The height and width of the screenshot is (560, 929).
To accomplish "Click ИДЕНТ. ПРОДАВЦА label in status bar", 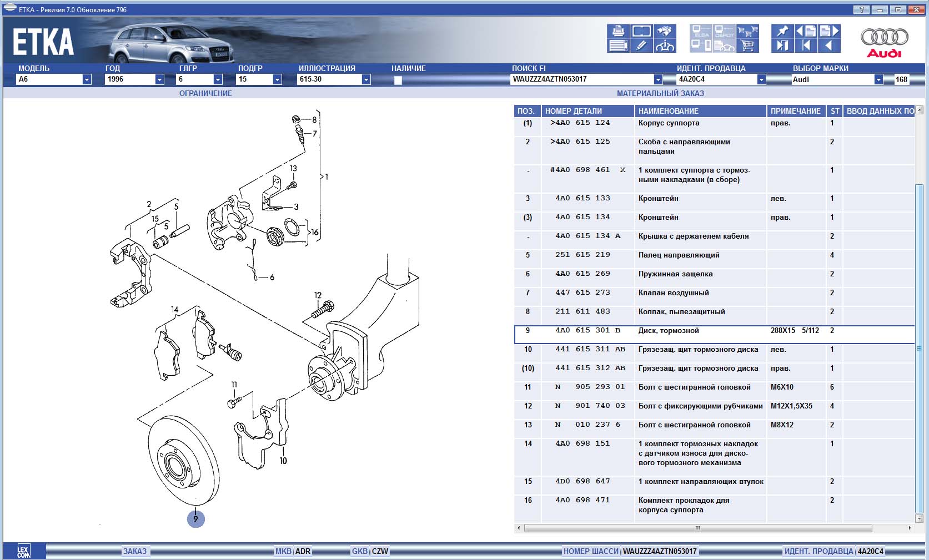I will (818, 551).
